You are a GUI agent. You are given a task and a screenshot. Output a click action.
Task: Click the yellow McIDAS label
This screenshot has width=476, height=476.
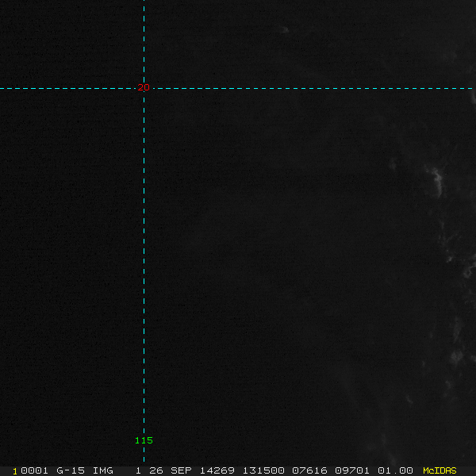440,470
